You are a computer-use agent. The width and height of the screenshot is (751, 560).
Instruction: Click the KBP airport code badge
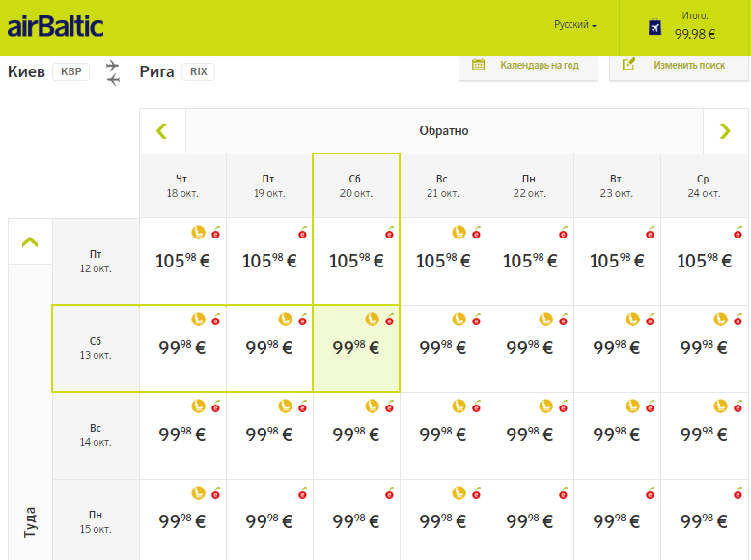point(71,71)
